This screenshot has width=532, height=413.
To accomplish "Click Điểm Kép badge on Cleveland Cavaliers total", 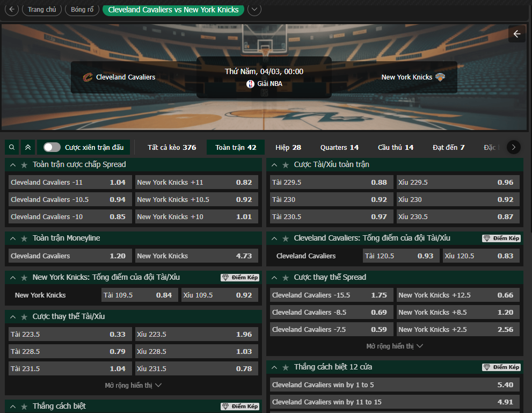I will [501, 238].
